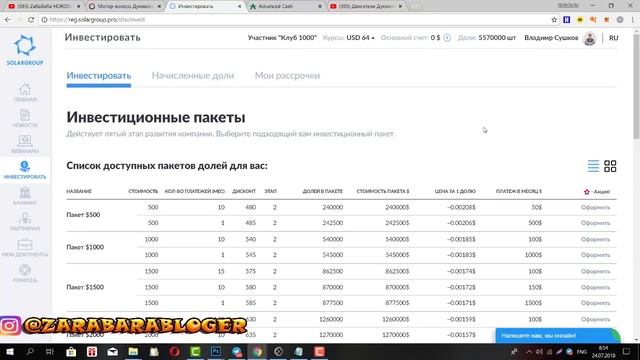The width and height of the screenshot is (640, 360).
Task: Click the Акция star legend in the table header
Action: pos(597,191)
